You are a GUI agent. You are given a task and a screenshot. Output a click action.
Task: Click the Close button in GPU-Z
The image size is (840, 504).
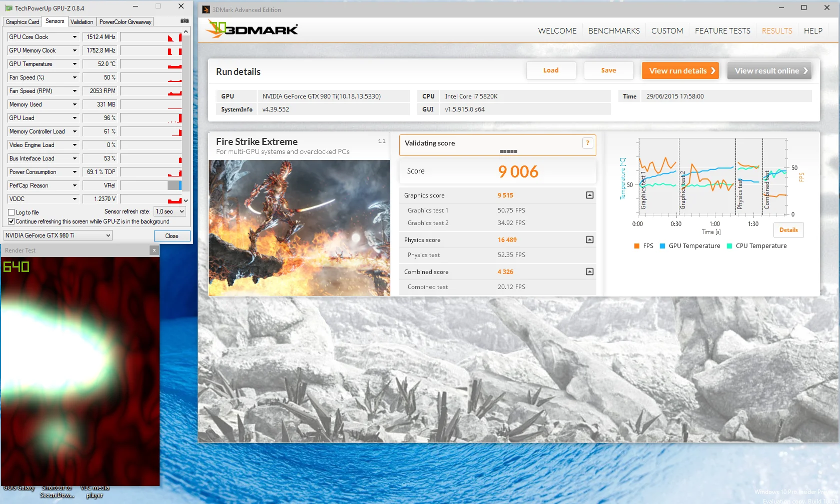[x=172, y=236]
